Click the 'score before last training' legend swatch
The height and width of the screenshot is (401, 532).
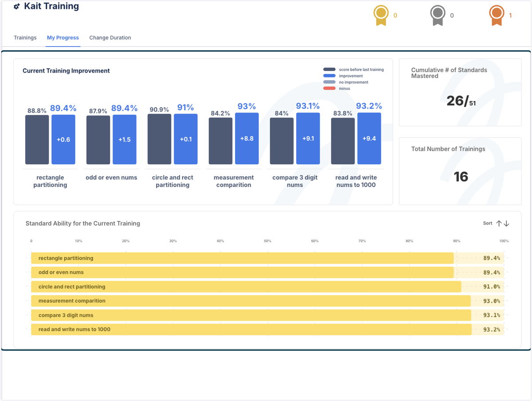329,70
